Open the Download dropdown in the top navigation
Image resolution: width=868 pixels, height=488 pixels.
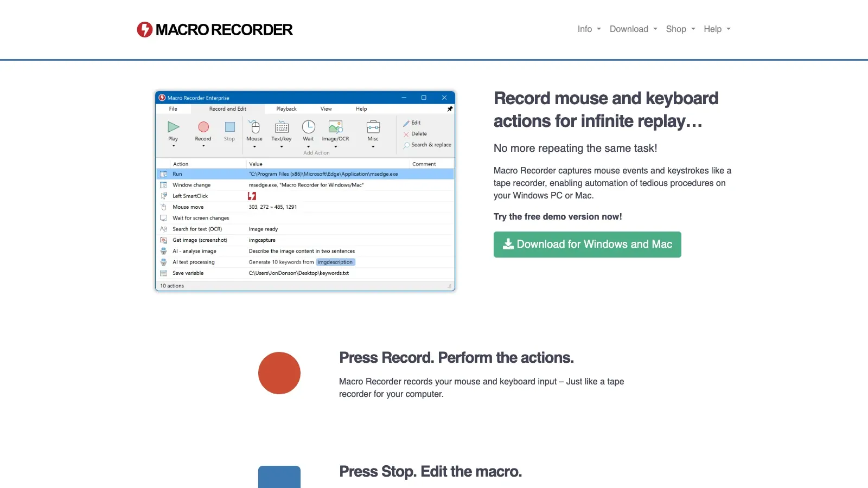634,29
